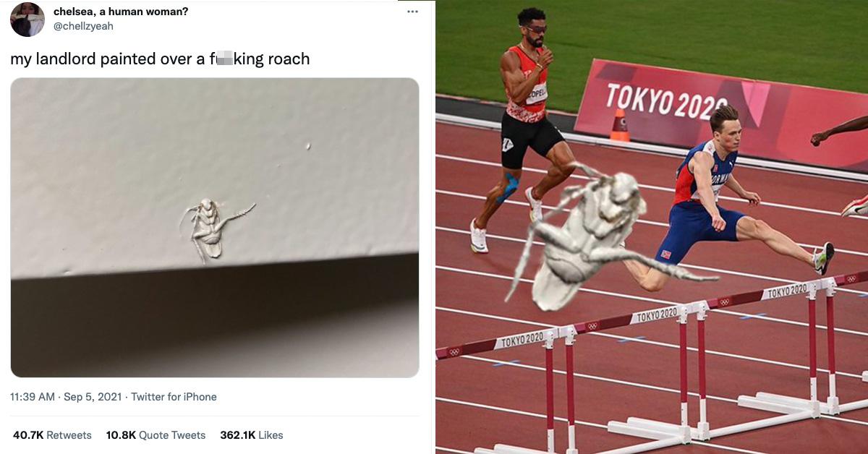Click the Tokyo 2020 pink banner

720,113
